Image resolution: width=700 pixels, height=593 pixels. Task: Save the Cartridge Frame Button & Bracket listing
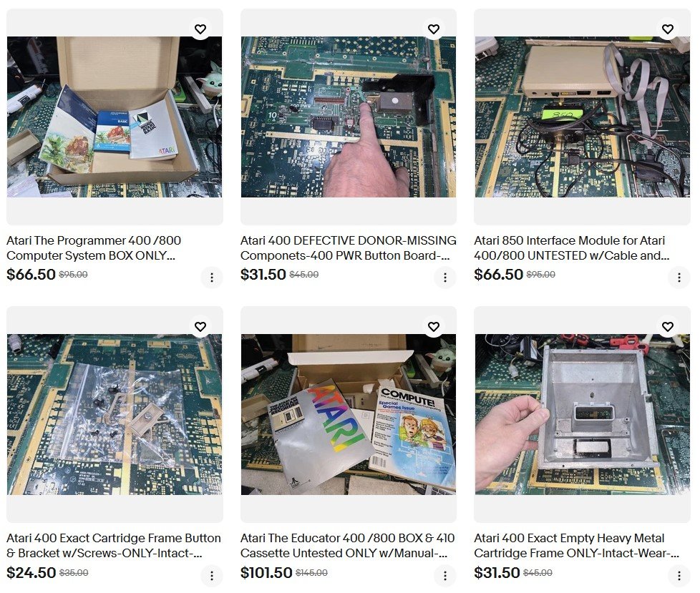coord(200,327)
